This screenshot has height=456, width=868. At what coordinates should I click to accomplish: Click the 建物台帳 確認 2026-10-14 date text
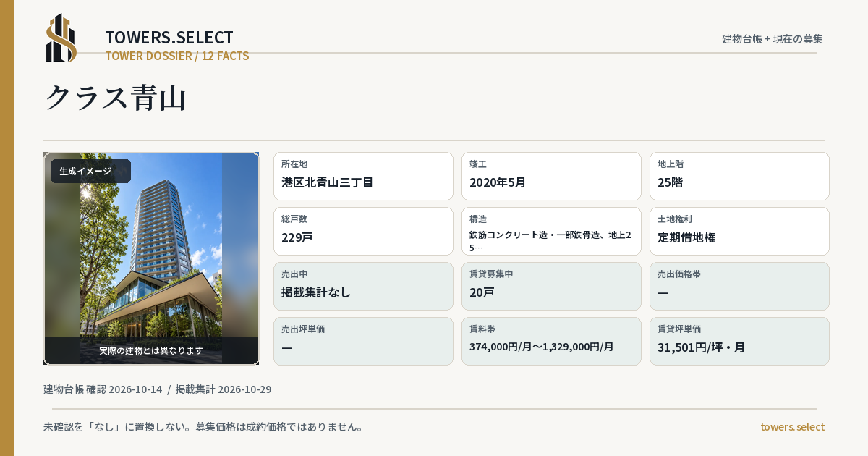[x=103, y=389]
